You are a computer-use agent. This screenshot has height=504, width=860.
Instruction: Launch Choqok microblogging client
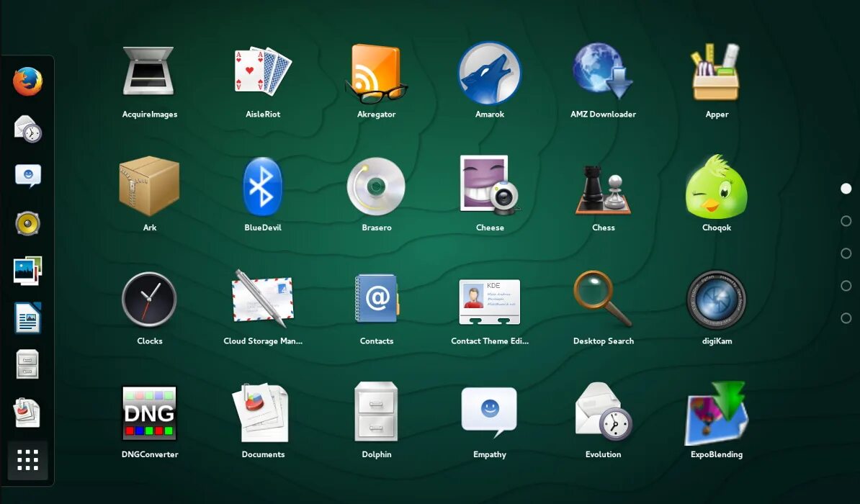pyautogui.click(x=716, y=186)
